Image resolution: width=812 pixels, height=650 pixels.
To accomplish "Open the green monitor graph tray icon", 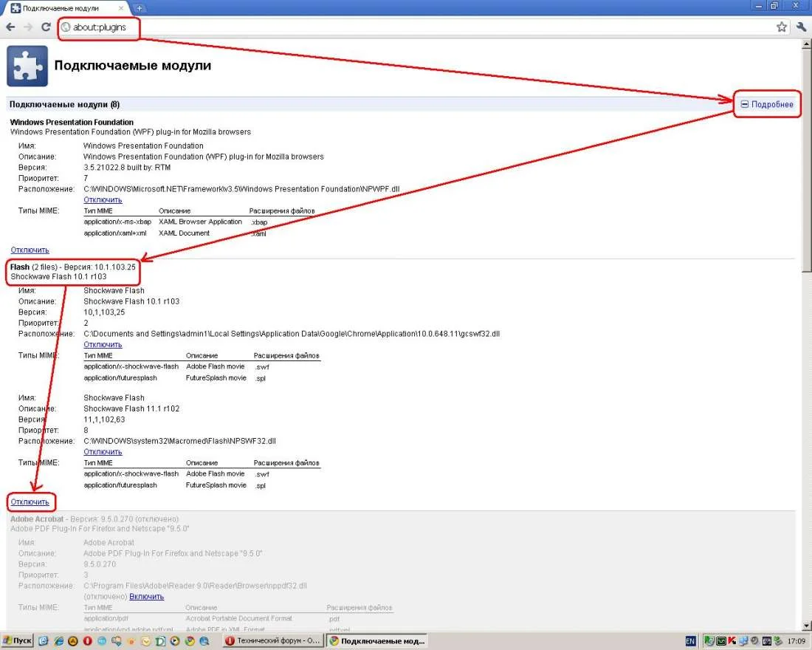I will click(x=721, y=640).
